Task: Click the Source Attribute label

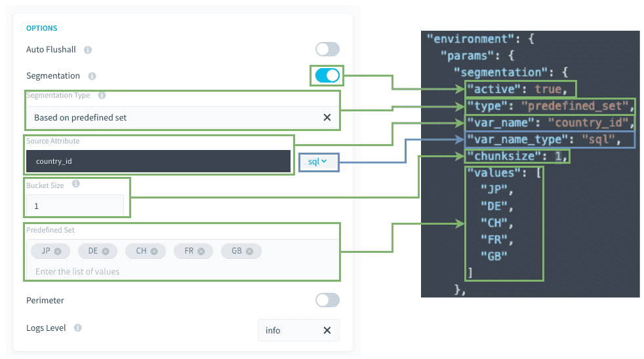Action: (x=53, y=141)
